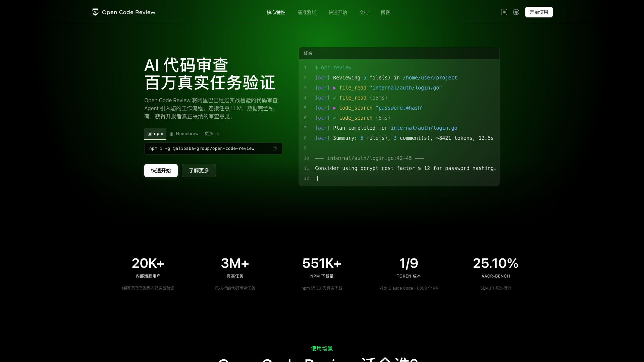The image size is (644, 362).
Task: Open the 核心特性 nav item
Action: coord(276,12)
